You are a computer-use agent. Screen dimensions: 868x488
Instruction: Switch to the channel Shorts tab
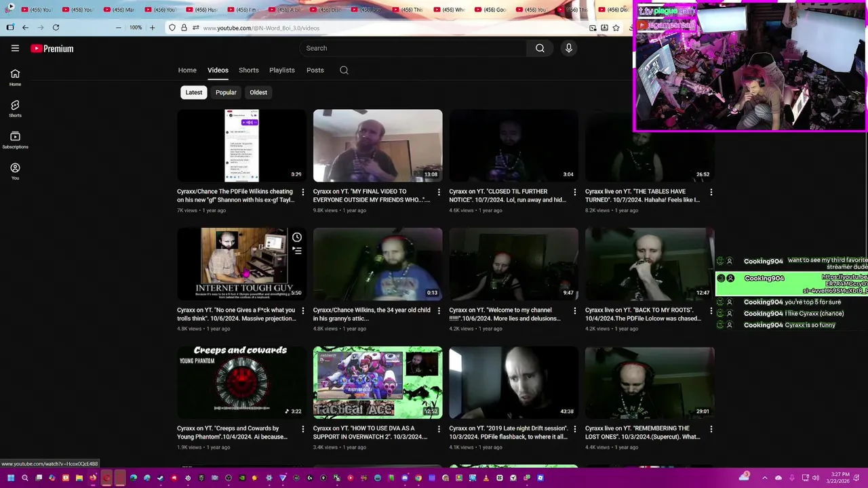coord(249,70)
